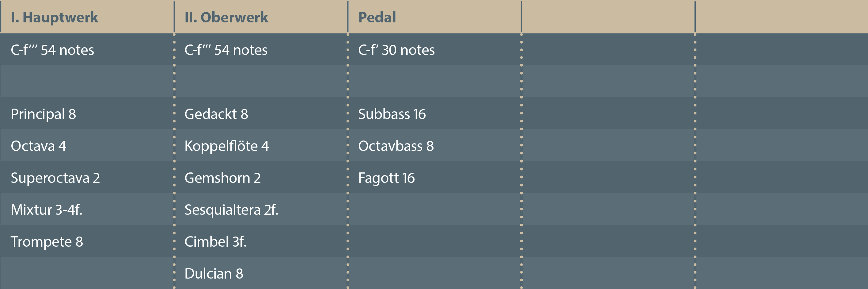Select the Dulcian 8 stop
The width and height of the screenshot is (868, 289).
pyautogui.click(x=214, y=273)
